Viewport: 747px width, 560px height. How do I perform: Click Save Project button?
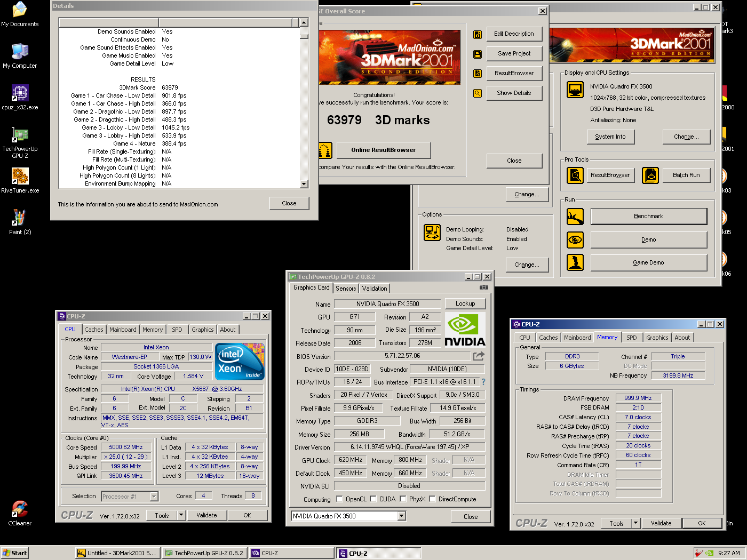[514, 53]
